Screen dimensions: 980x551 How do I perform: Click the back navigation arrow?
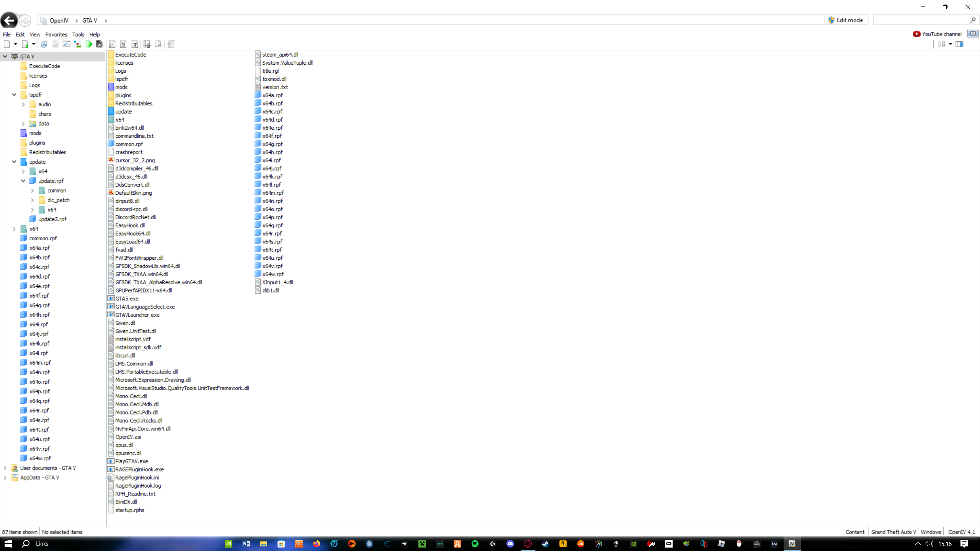[9, 20]
